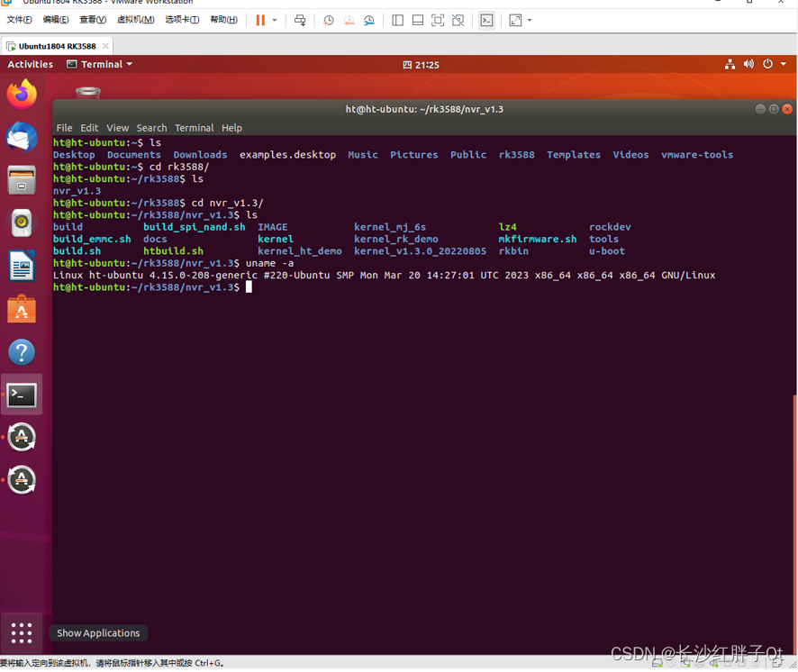This screenshot has width=798, height=672.
Task: Click the vmware-tools directory name
Action: (697, 155)
